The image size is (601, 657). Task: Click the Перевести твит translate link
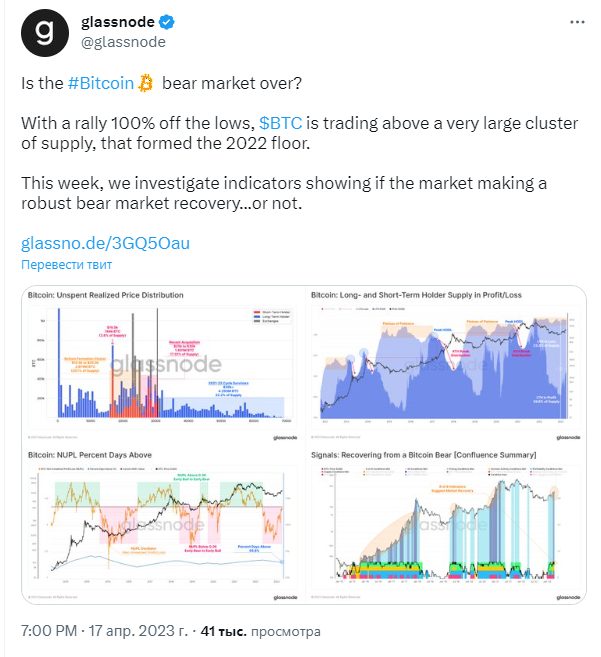67,265
